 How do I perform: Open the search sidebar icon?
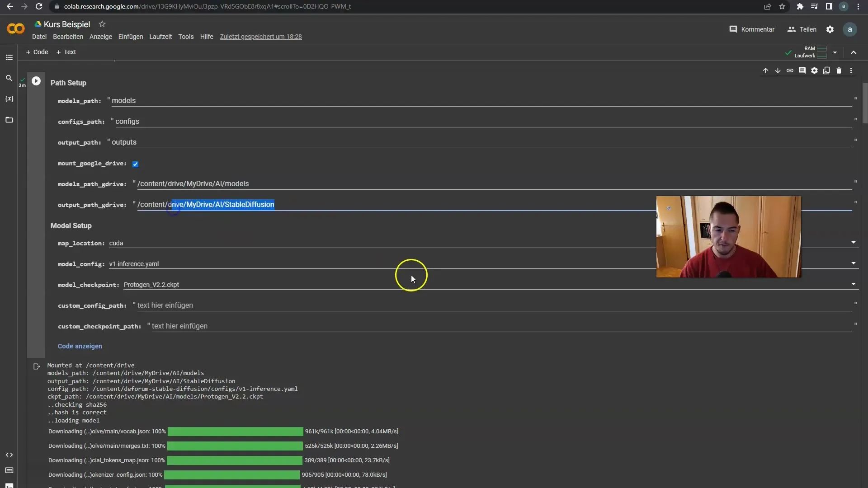[x=9, y=78]
